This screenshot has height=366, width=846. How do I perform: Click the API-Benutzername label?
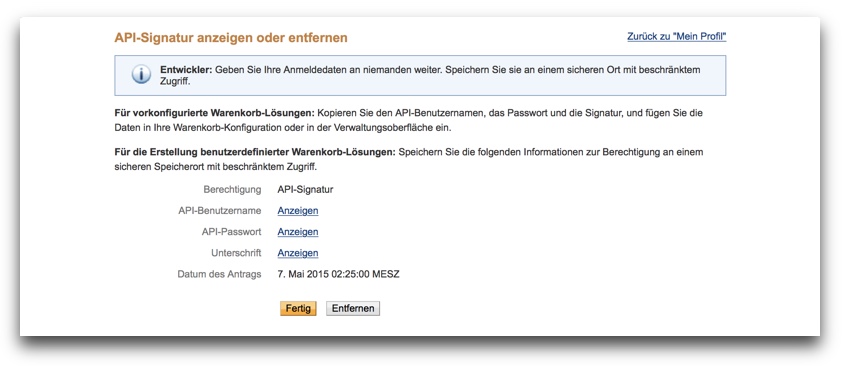[x=220, y=211]
